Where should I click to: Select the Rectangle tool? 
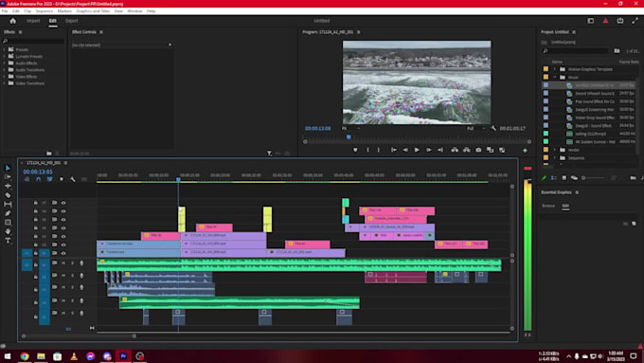8,222
